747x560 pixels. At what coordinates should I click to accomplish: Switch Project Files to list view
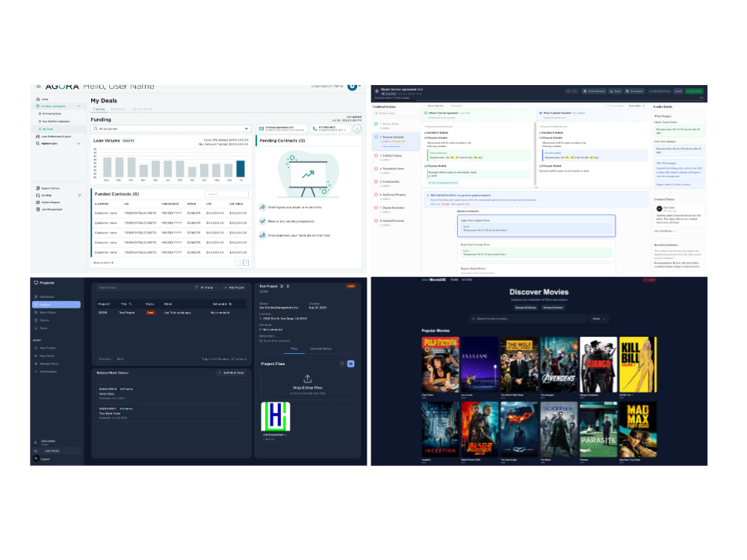[x=342, y=364]
